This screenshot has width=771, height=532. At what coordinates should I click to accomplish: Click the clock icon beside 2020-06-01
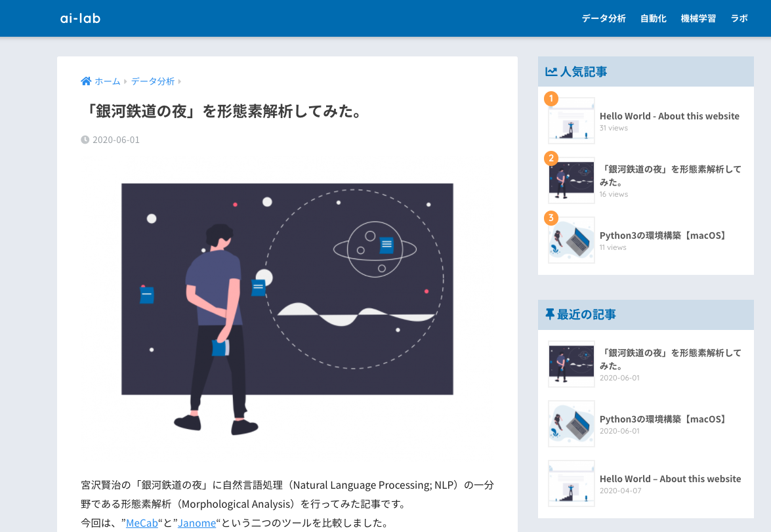pos(85,140)
